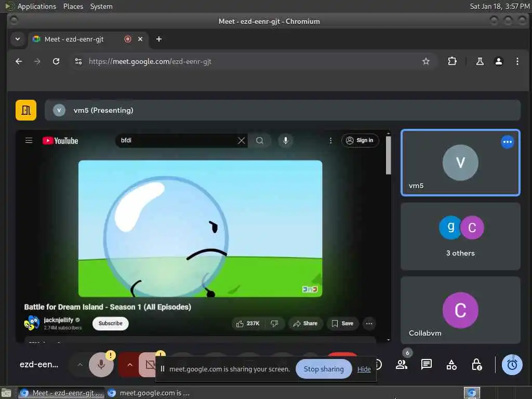Open the people panel showing 6 participants

402,365
